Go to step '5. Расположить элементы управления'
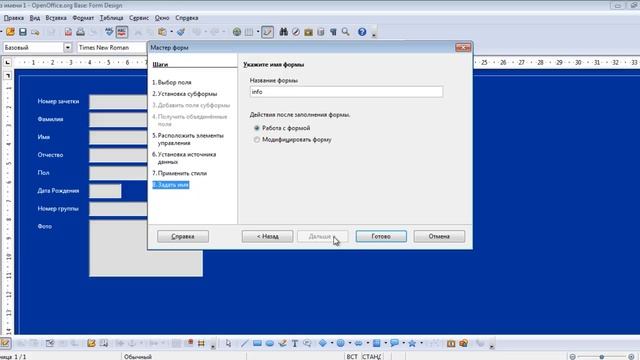The height and width of the screenshot is (360, 640). [188, 139]
